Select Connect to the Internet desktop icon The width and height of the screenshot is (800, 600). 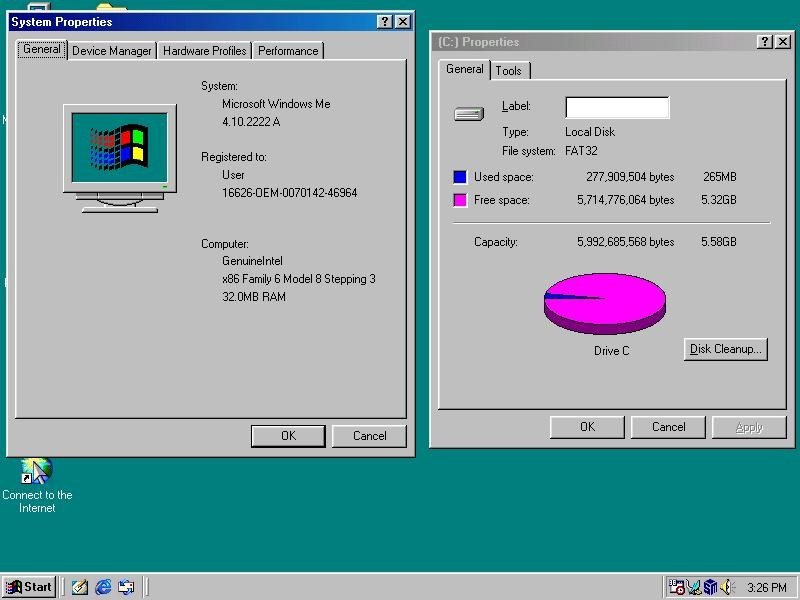click(x=37, y=486)
